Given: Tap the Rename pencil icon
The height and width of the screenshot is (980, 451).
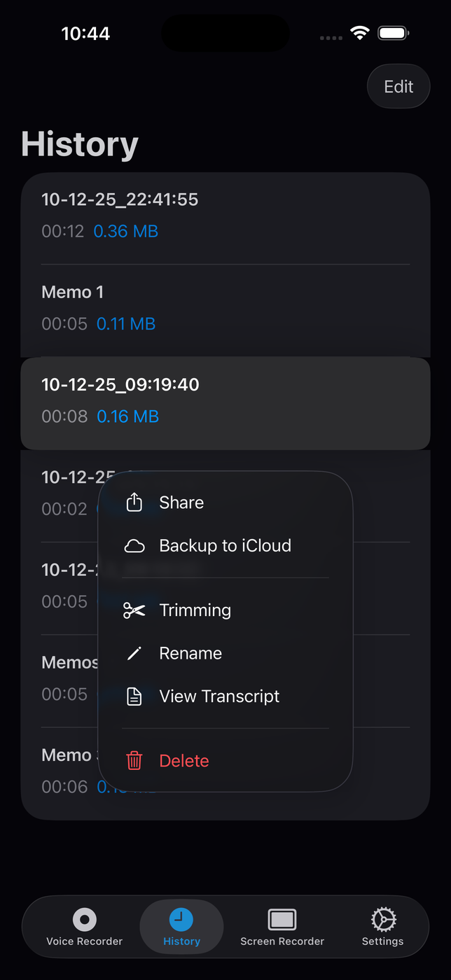Looking at the screenshot, I should point(134,654).
